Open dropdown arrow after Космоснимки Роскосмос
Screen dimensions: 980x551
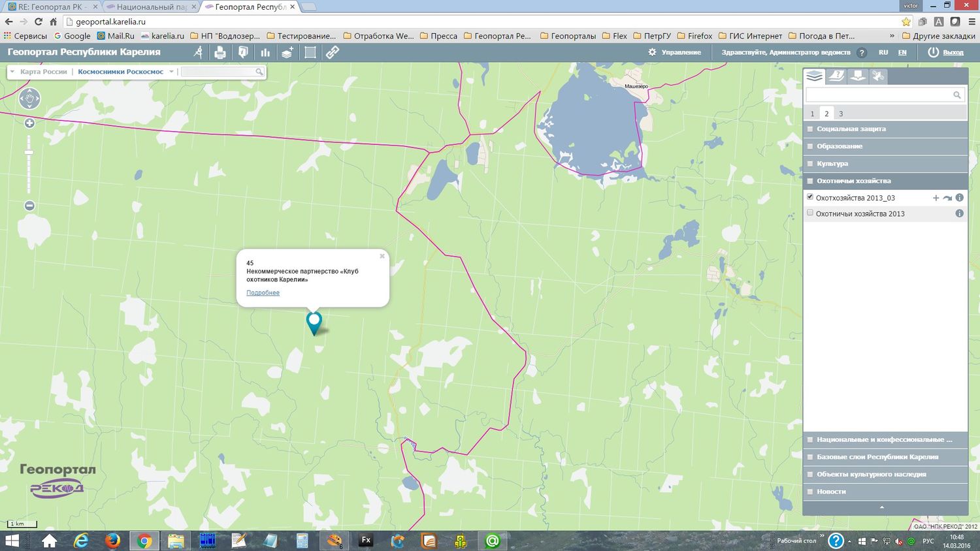pyautogui.click(x=171, y=72)
